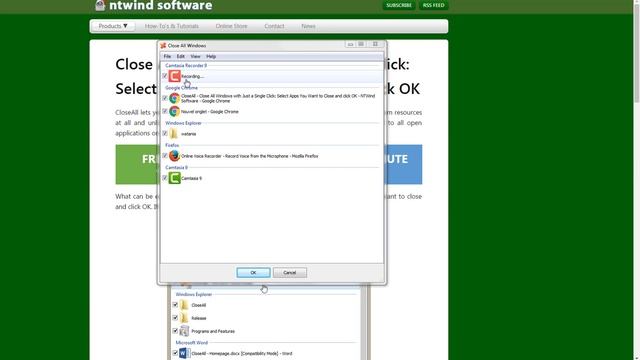Open the Online Store page
Viewport: 640px width, 360px height.
click(231, 26)
